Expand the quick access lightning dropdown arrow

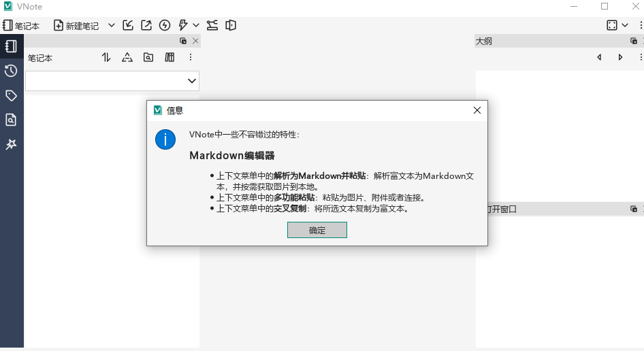(x=196, y=25)
